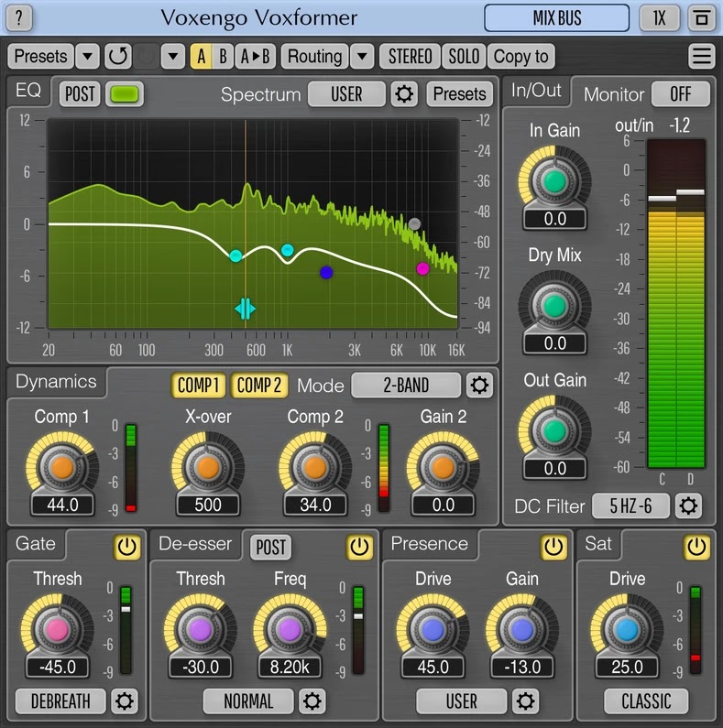Screen dimensions: 723x728
Task: Toggle De-esser POST mode
Action: point(271,547)
